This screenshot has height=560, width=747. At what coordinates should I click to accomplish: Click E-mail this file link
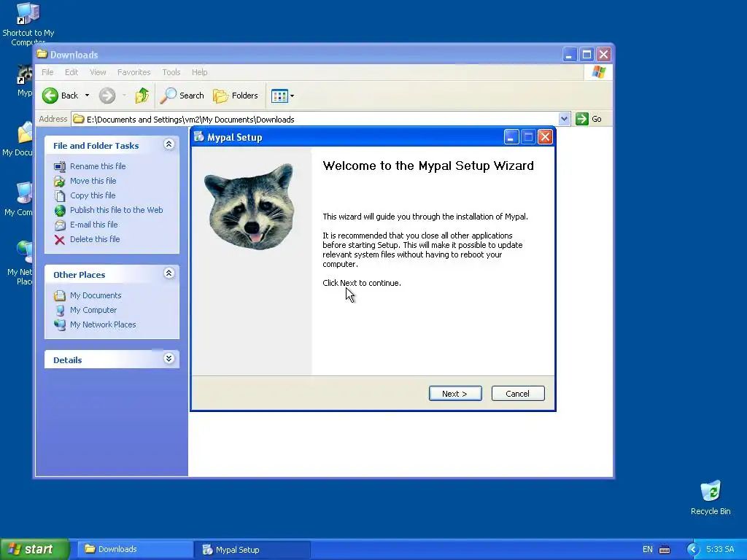94,225
